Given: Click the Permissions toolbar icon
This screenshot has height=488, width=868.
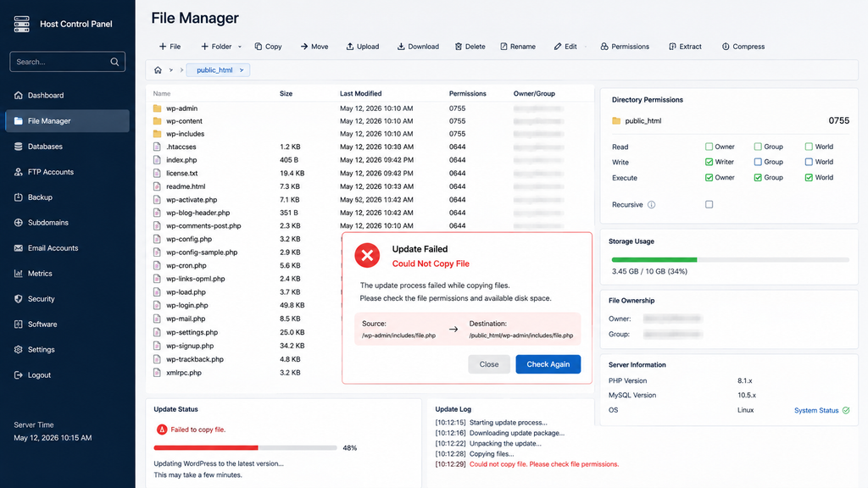Looking at the screenshot, I should click(x=604, y=47).
